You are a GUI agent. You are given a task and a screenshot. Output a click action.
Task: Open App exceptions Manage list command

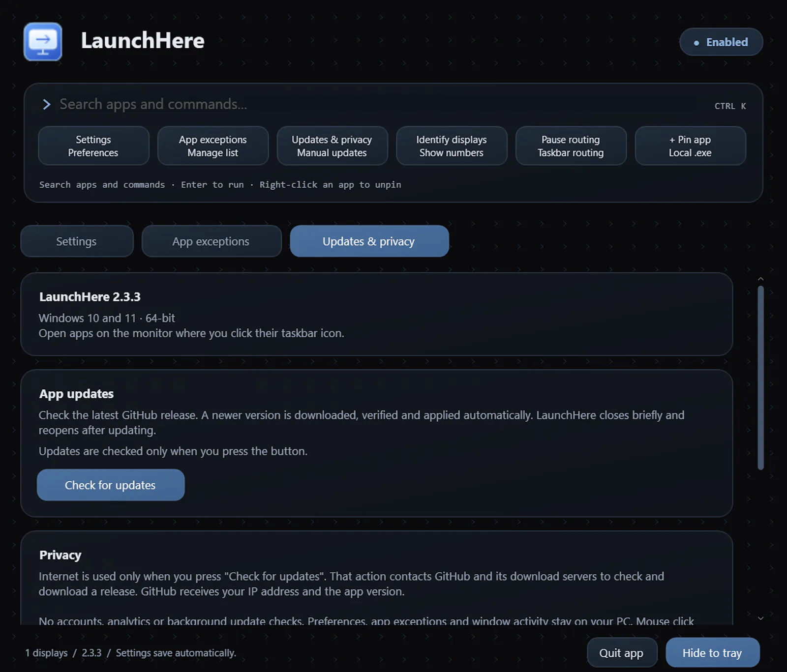213,146
